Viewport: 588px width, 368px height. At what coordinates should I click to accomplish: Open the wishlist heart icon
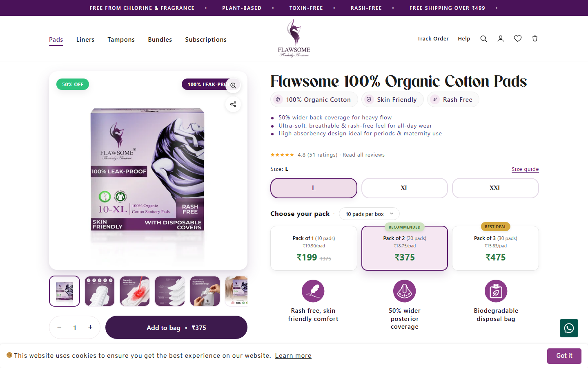518,38
